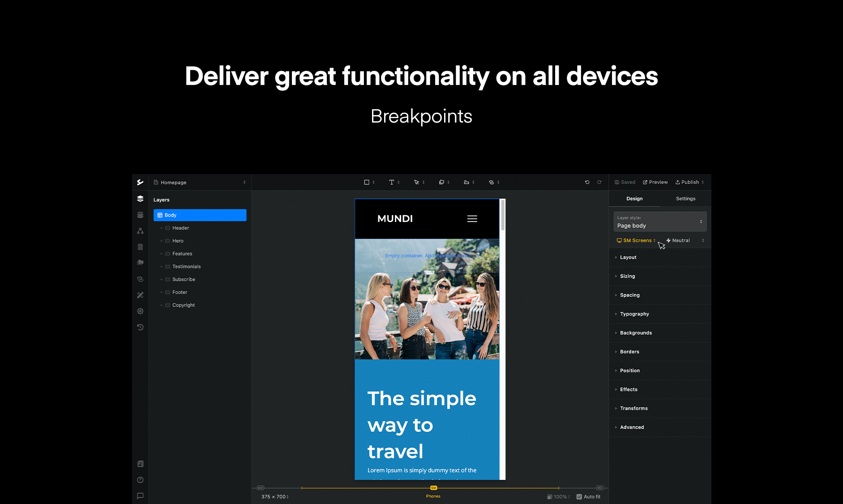Select the cursor selection tool

(417, 182)
